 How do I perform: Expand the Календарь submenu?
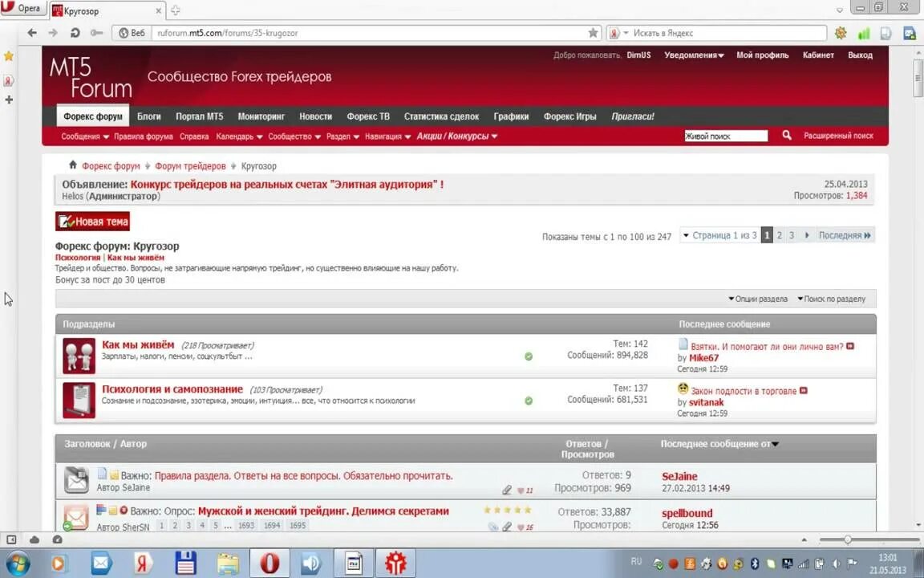(239, 136)
